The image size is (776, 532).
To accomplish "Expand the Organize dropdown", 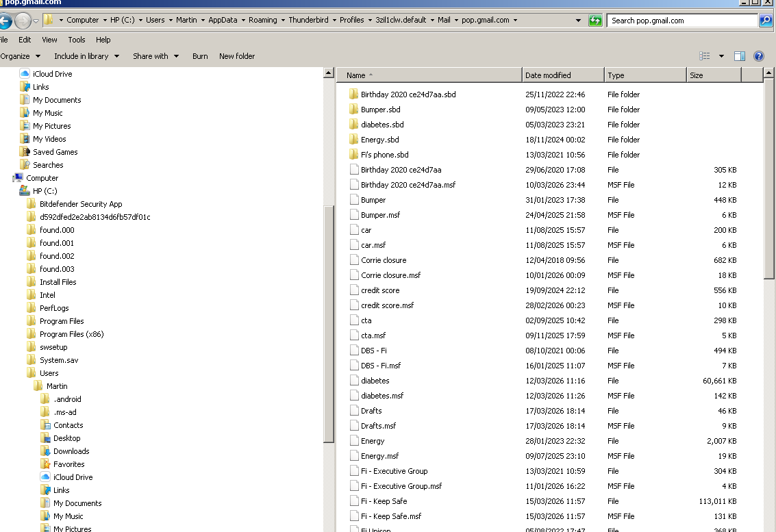I will click(20, 56).
